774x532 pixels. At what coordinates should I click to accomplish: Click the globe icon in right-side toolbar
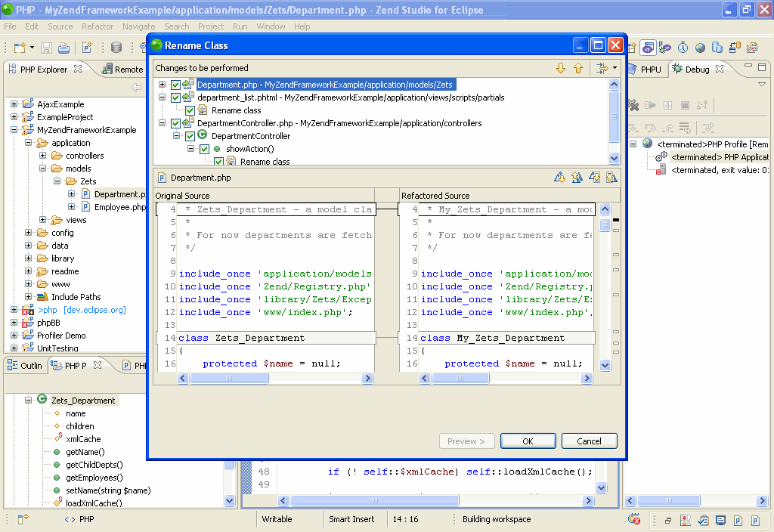click(x=700, y=48)
